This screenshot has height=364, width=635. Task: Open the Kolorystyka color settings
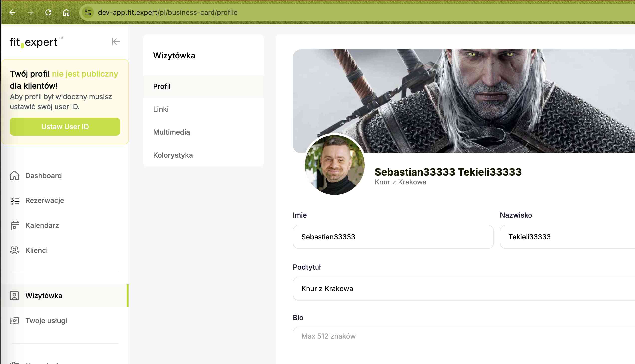coord(173,155)
